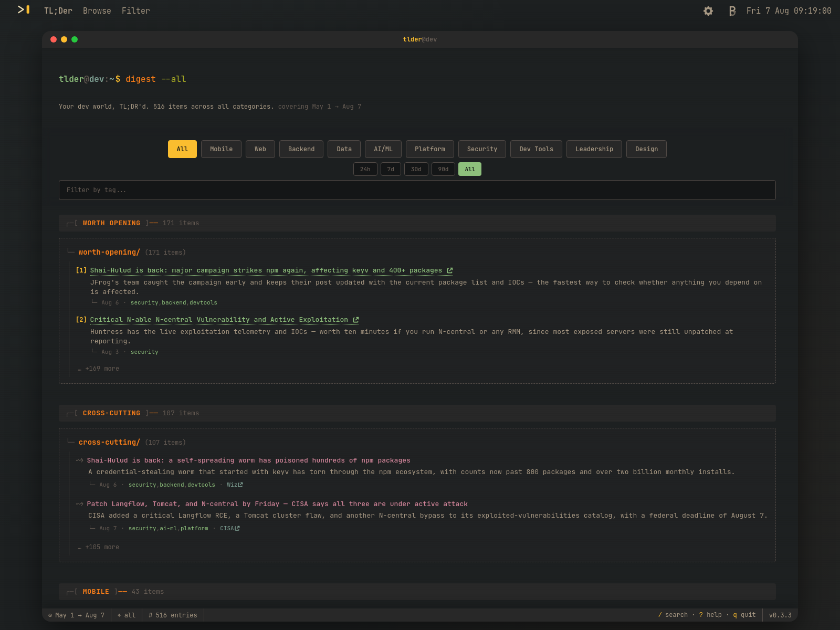Open CISA source external link
The image size is (840, 630).
[237, 528]
